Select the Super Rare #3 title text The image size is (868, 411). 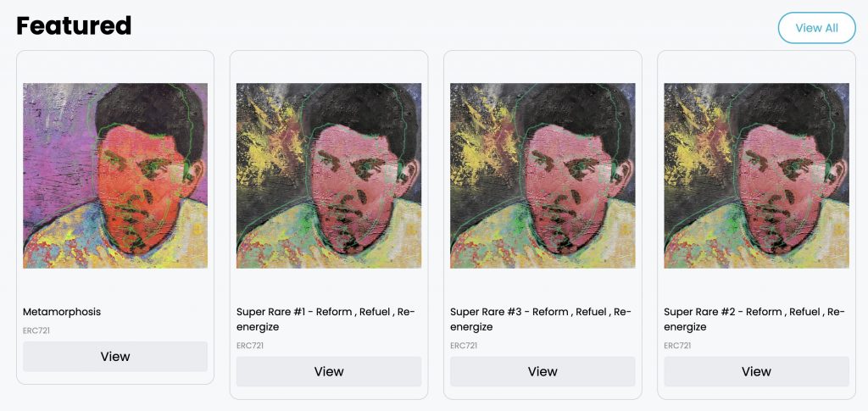pyautogui.click(x=539, y=319)
